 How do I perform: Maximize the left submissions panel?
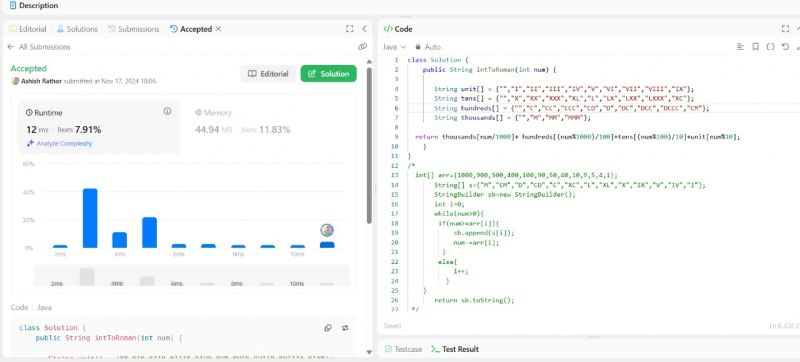tap(349, 29)
